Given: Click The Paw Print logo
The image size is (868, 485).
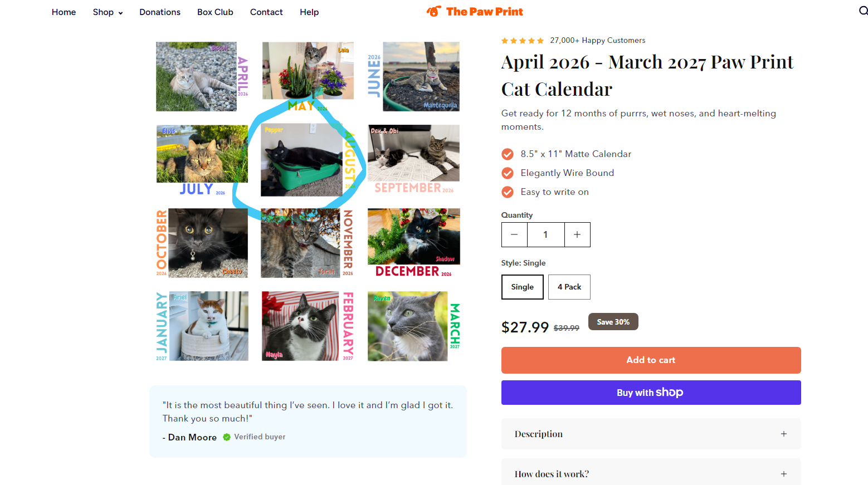Looking at the screenshot, I should tap(475, 12).
